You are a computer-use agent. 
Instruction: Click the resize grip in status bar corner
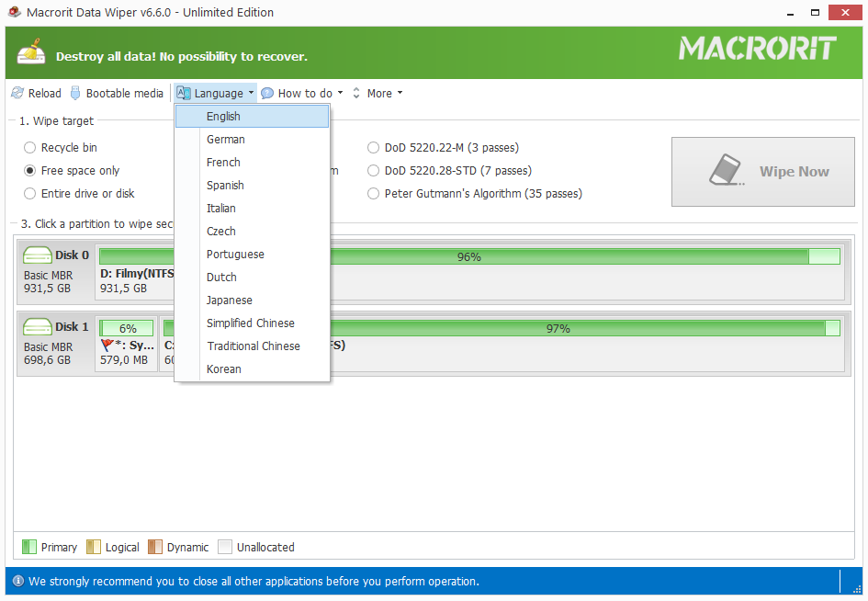point(857,589)
